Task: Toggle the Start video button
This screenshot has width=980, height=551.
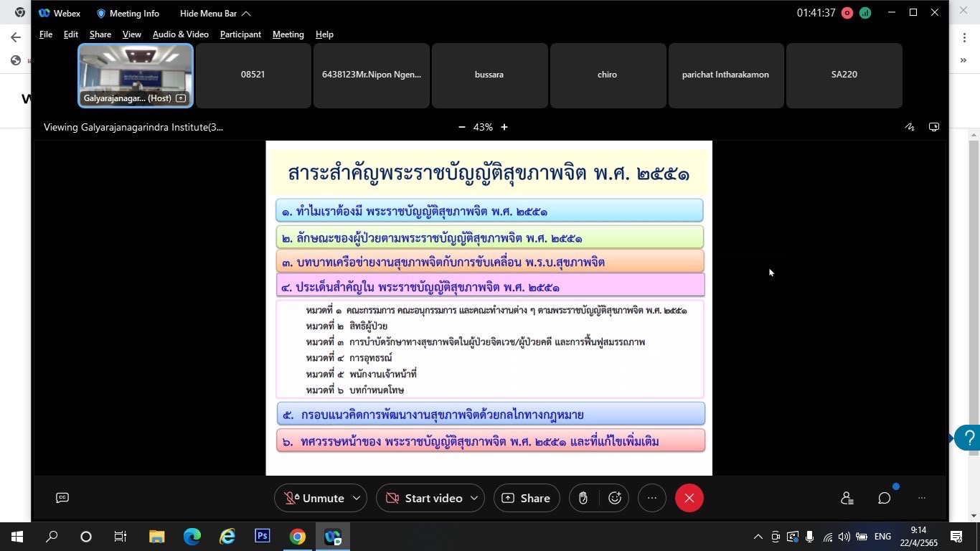Action: (x=424, y=498)
